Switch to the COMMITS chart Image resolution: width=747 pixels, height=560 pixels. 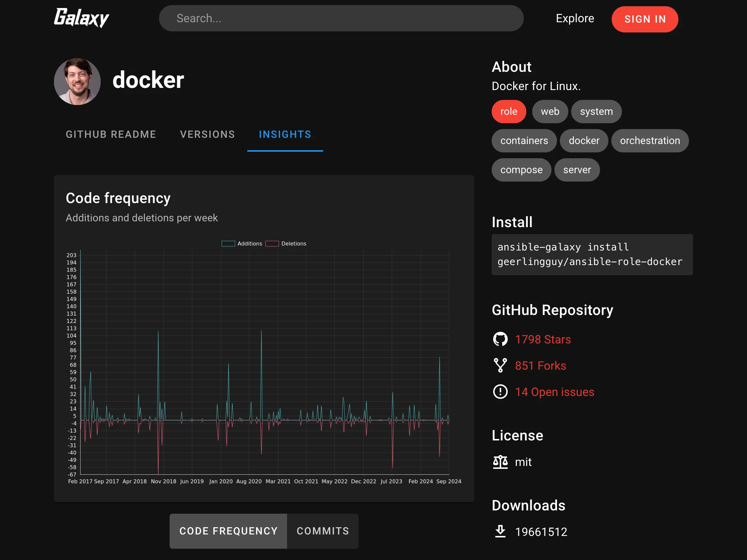323,531
